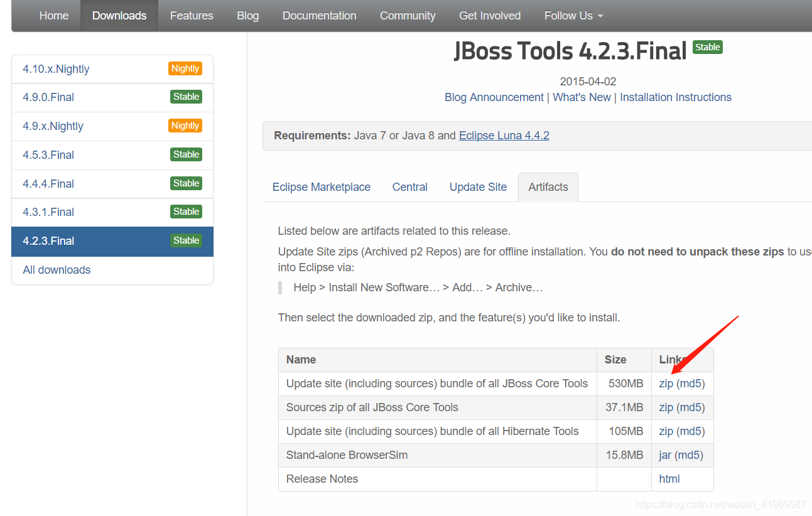Click the Stable badge beside the title
This screenshot has width=812, height=516.
coord(708,47)
